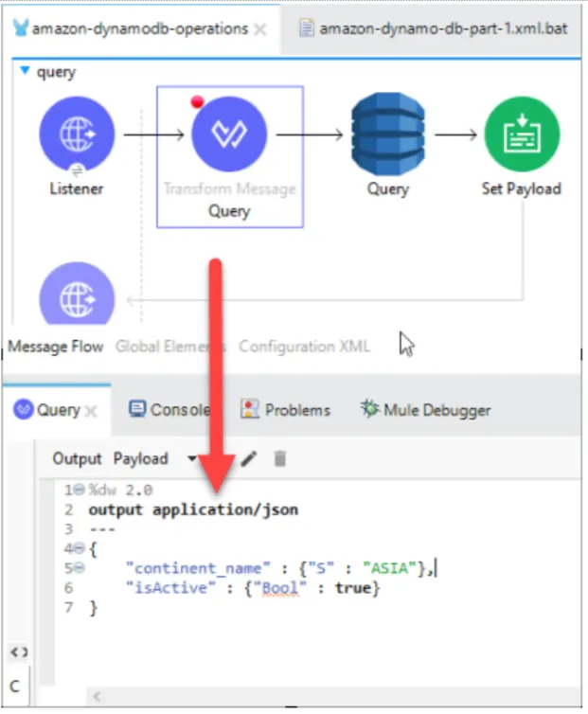Viewport: 588px width, 714px height.
Task: Click the DynamoDB Query connector icon
Action: [388, 134]
